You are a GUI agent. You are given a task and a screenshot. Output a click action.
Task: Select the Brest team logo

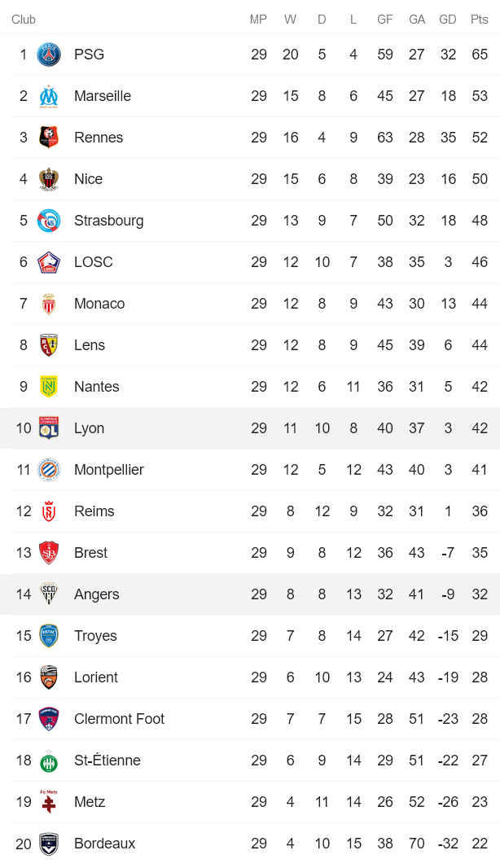pyautogui.click(x=48, y=553)
